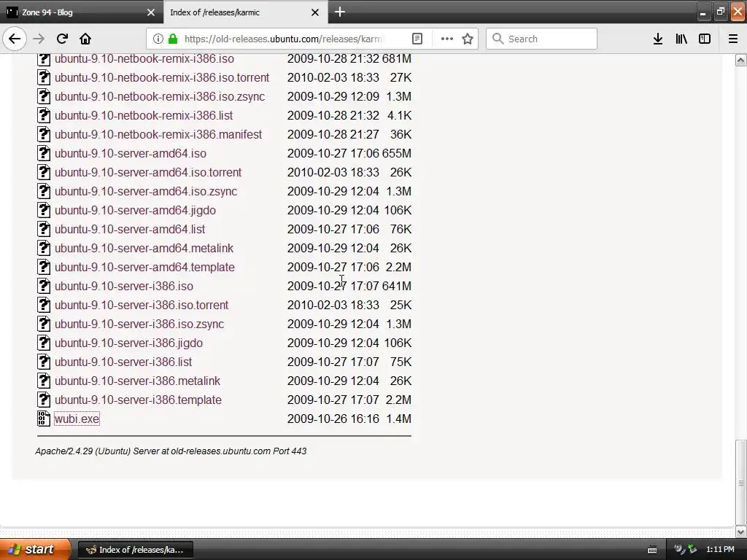The width and height of the screenshot is (747, 560).
Task: Click the keyboard icon in taskbar
Action: pyautogui.click(x=652, y=550)
